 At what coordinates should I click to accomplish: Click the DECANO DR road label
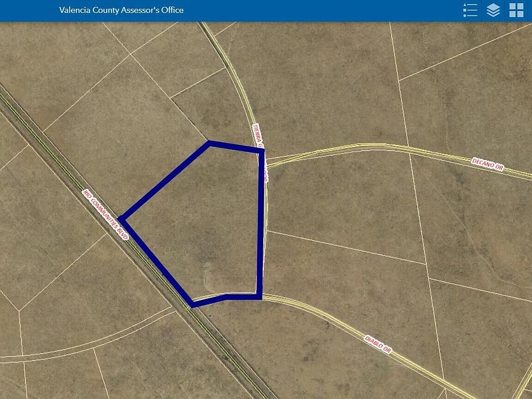(488, 164)
